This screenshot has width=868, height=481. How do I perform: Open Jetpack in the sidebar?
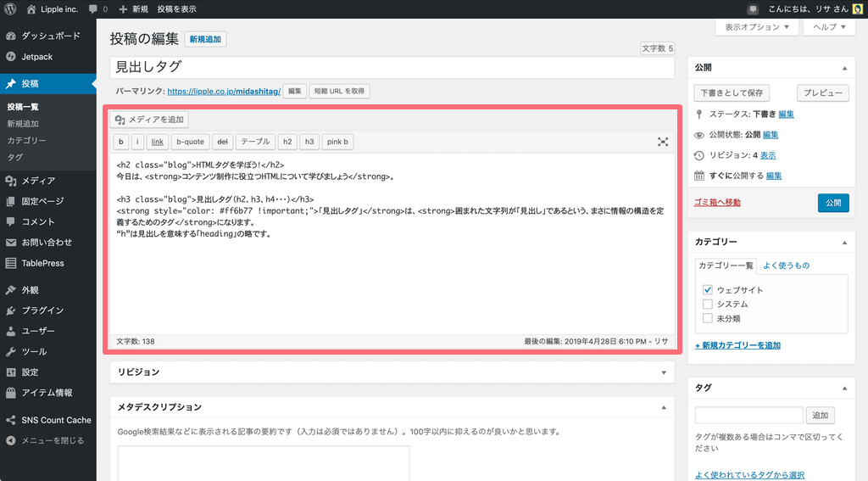(48, 57)
